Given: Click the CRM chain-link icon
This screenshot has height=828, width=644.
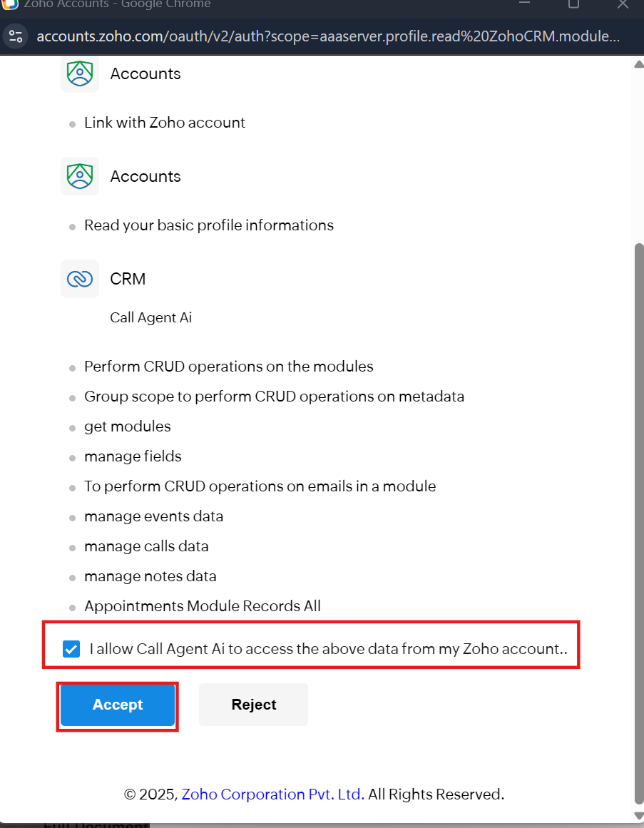Looking at the screenshot, I should pyautogui.click(x=80, y=279).
